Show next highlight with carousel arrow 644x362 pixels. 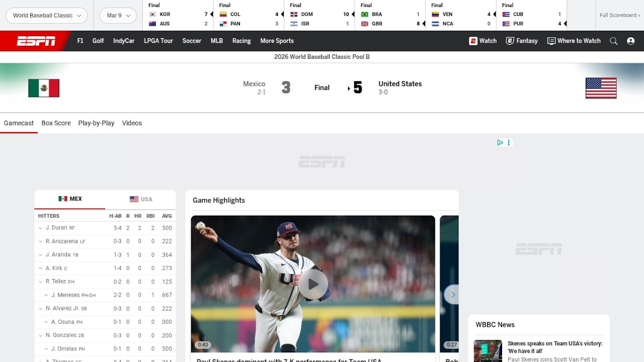click(x=453, y=295)
